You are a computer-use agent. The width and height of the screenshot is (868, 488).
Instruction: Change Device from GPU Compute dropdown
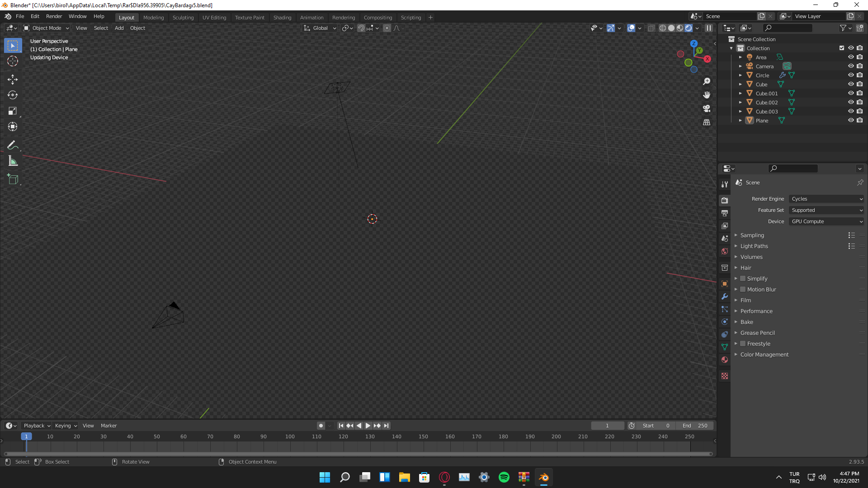[x=826, y=221]
